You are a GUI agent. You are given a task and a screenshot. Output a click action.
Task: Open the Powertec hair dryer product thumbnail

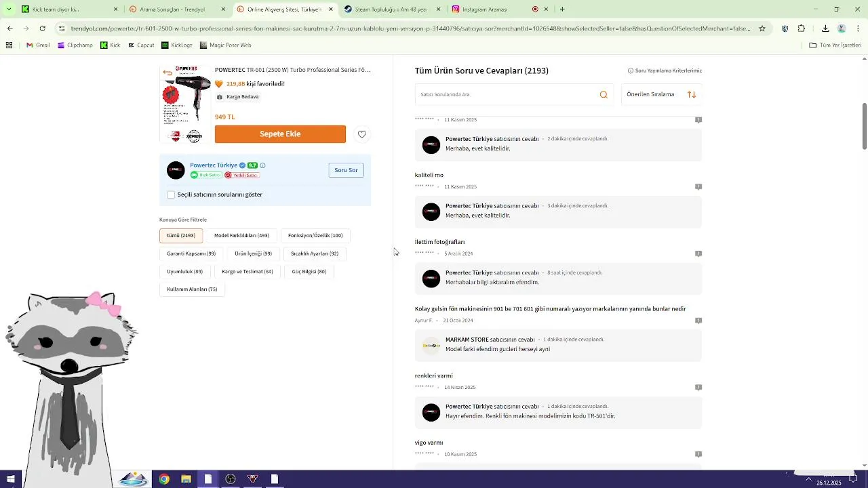pyautogui.click(x=185, y=104)
